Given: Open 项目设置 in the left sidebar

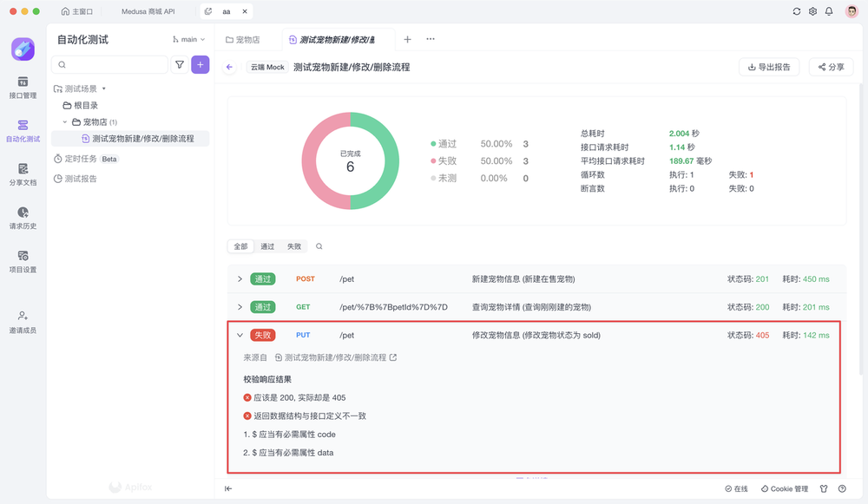Looking at the screenshot, I should pos(23,260).
